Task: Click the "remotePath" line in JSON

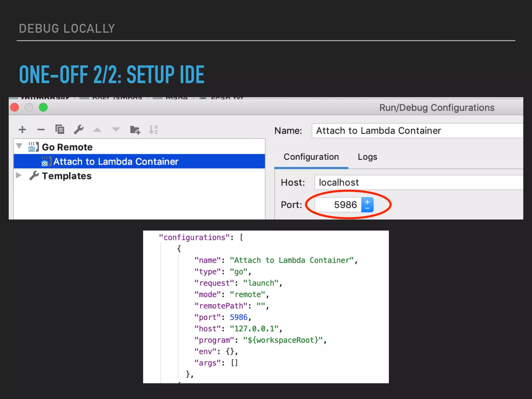Action: [231, 306]
